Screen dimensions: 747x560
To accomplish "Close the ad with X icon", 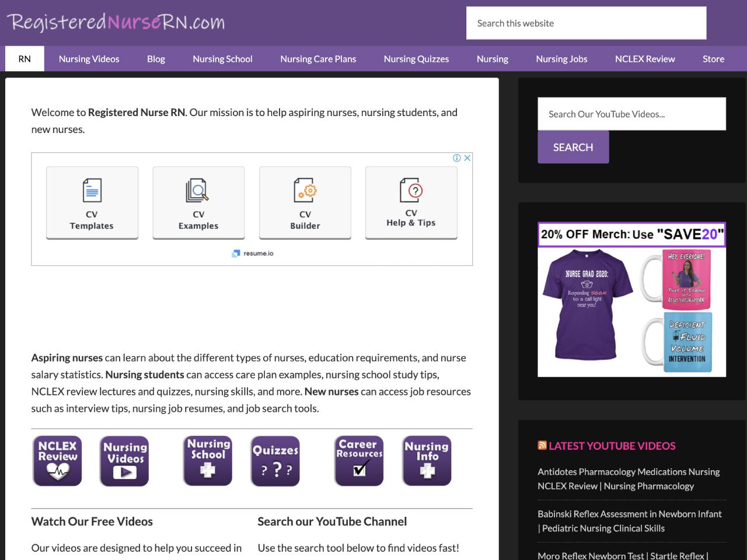I will [x=467, y=158].
